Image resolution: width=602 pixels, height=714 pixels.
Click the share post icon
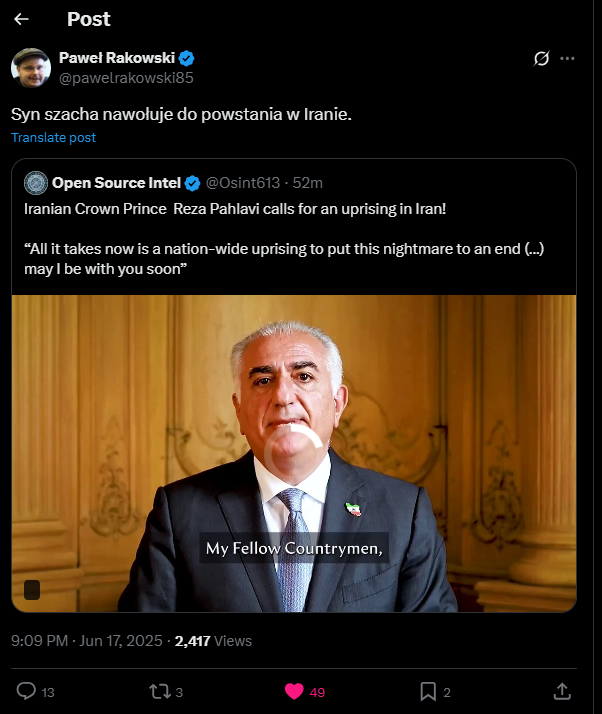click(x=562, y=691)
